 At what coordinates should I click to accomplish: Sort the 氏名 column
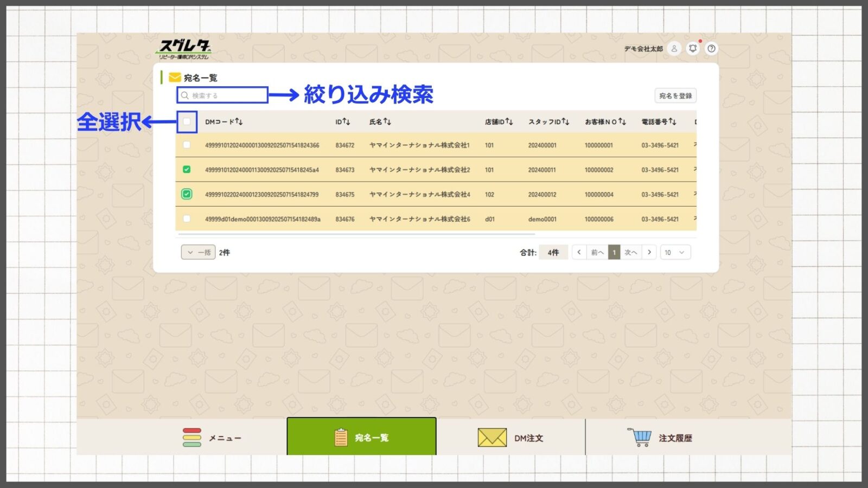point(387,122)
